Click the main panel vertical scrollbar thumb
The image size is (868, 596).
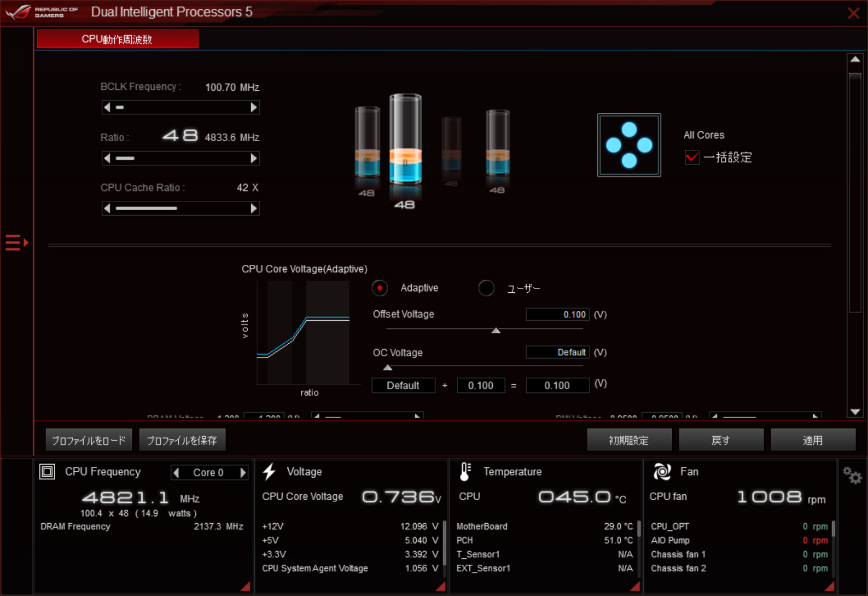(x=855, y=193)
